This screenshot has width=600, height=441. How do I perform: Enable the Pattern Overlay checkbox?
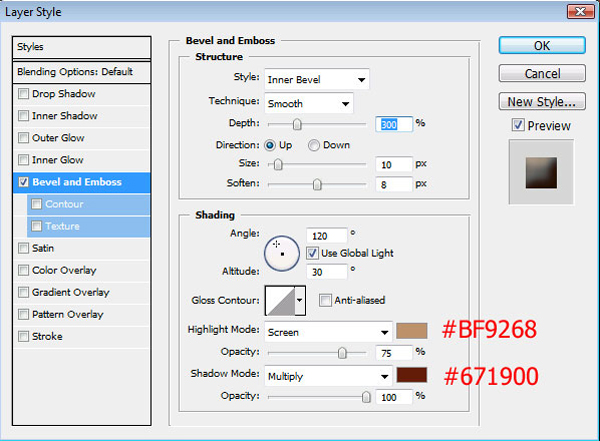click(23, 314)
